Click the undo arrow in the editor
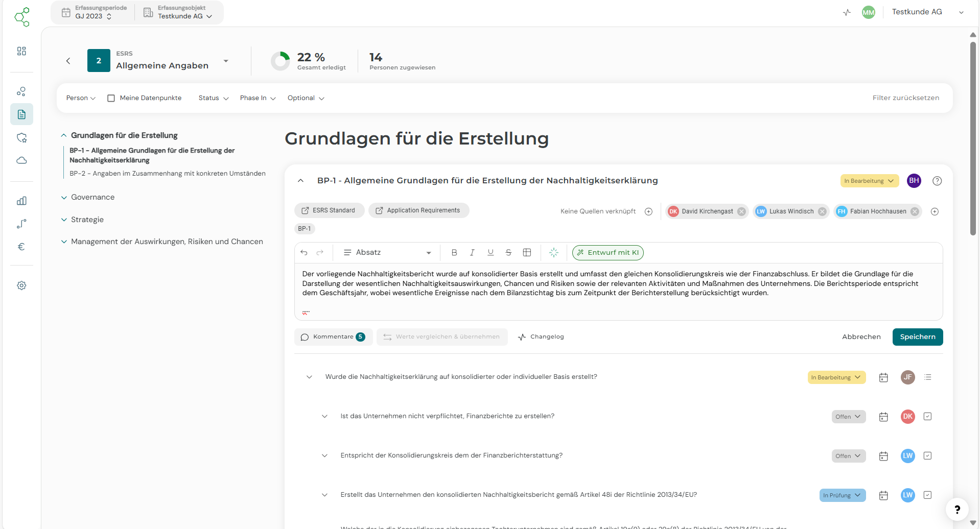This screenshot has width=980, height=529. coord(304,252)
